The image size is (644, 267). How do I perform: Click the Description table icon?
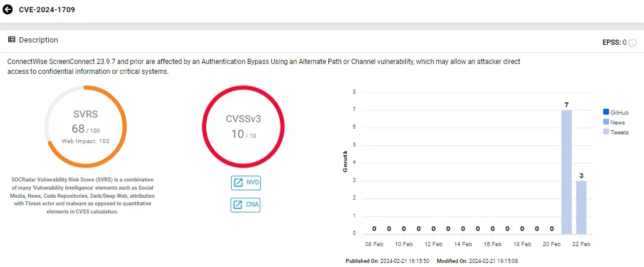(x=12, y=40)
